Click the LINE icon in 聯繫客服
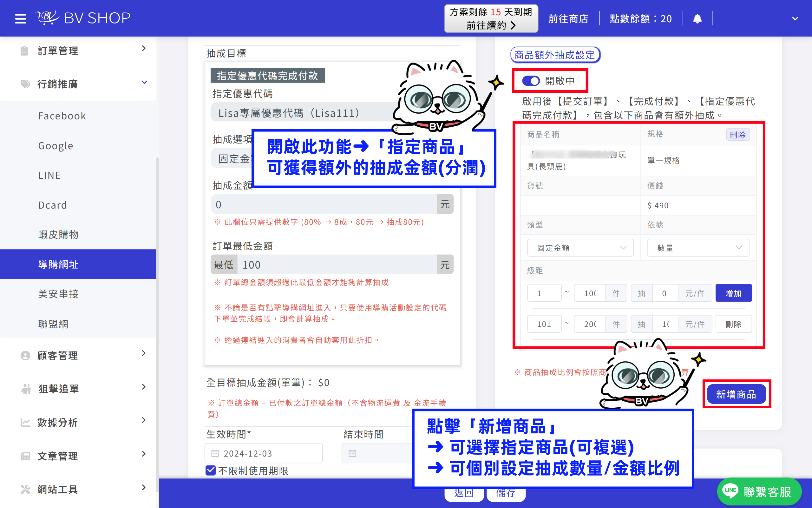This screenshot has height=508, width=812. [730, 491]
